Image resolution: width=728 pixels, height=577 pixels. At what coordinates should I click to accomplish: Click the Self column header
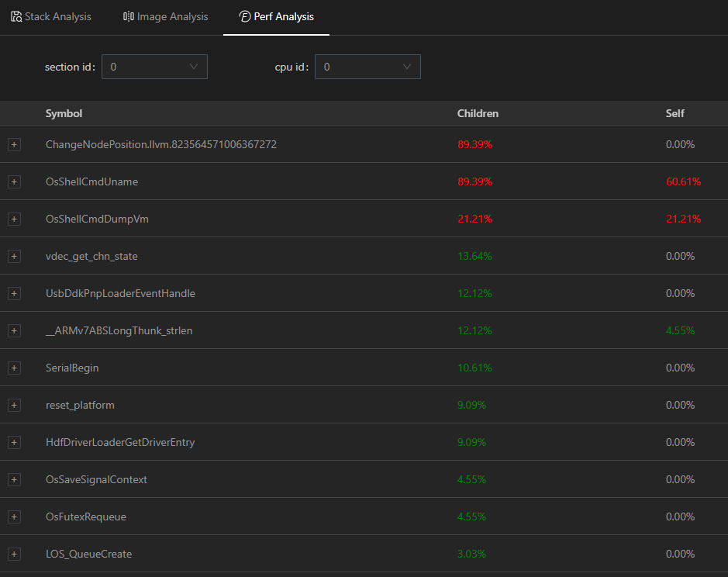675,113
